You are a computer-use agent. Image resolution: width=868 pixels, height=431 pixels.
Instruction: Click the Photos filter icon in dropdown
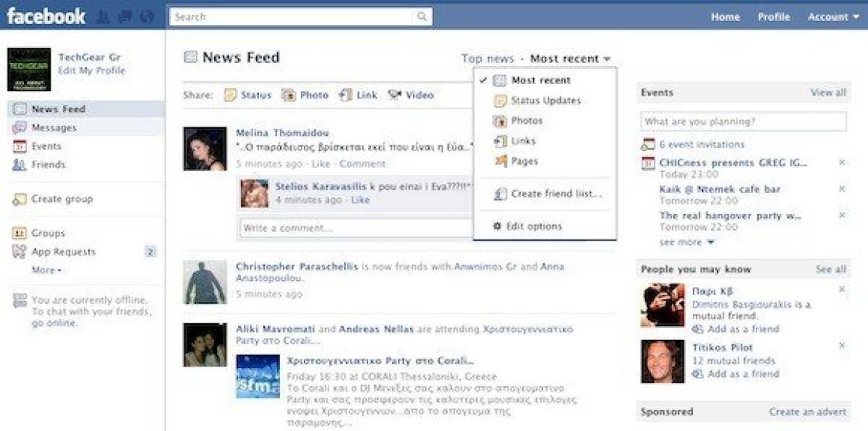[x=500, y=121]
